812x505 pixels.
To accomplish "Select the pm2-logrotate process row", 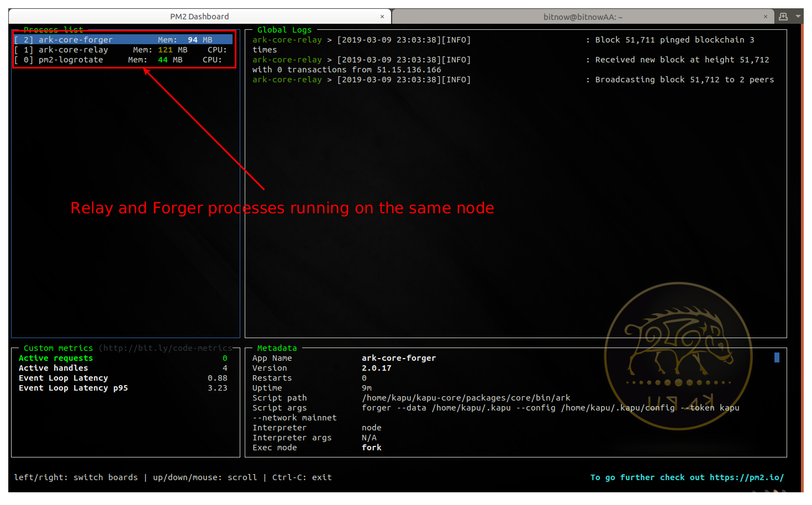I will [123, 60].
